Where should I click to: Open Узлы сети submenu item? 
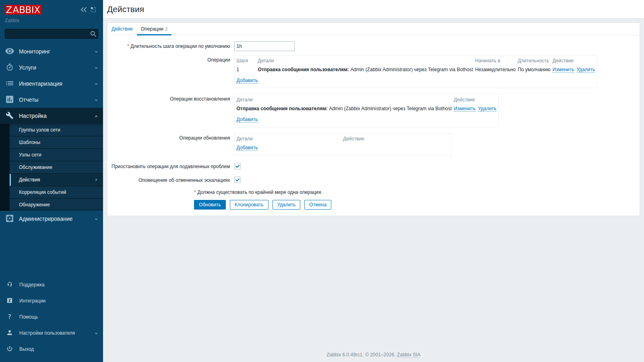pyautogui.click(x=56, y=155)
